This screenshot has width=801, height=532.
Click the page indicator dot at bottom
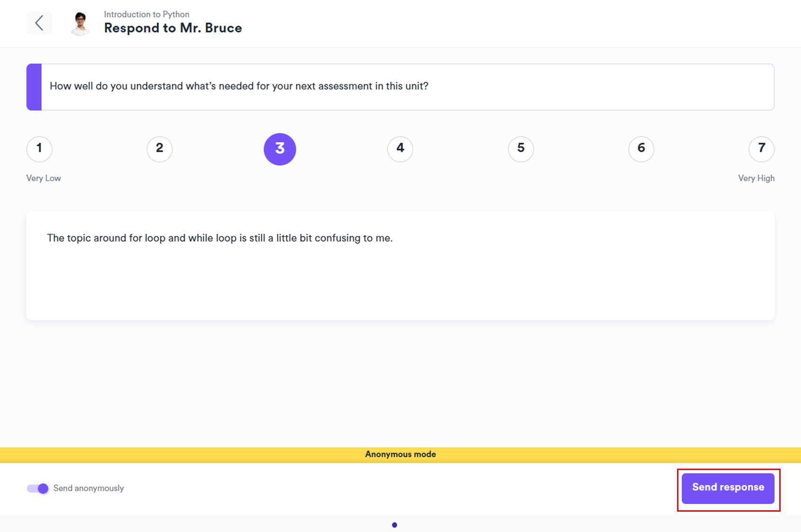point(395,525)
